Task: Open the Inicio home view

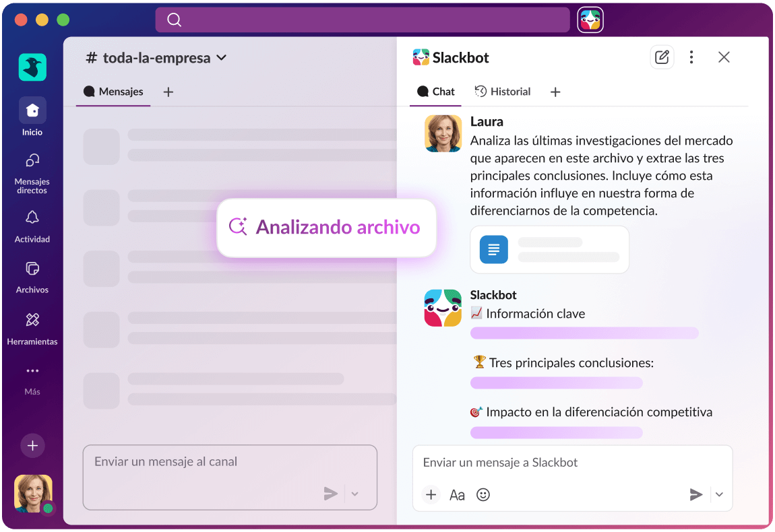Action: pos(32,117)
